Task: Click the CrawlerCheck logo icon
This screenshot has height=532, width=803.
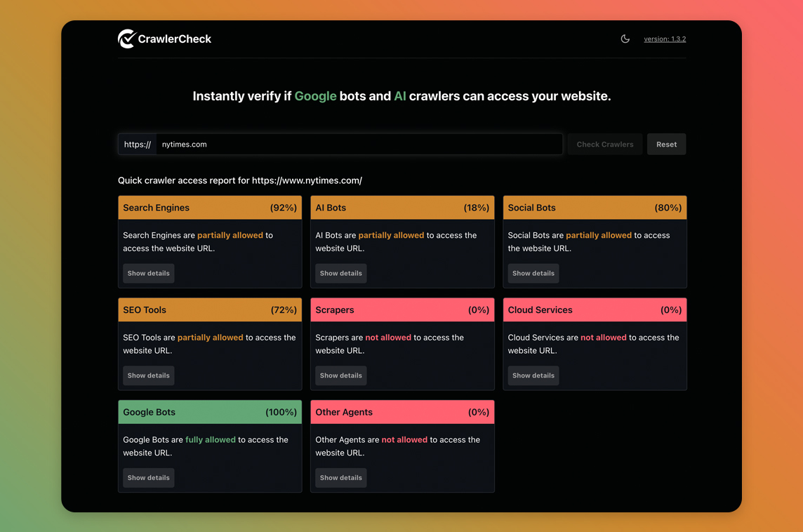Action: pos(127,39)
